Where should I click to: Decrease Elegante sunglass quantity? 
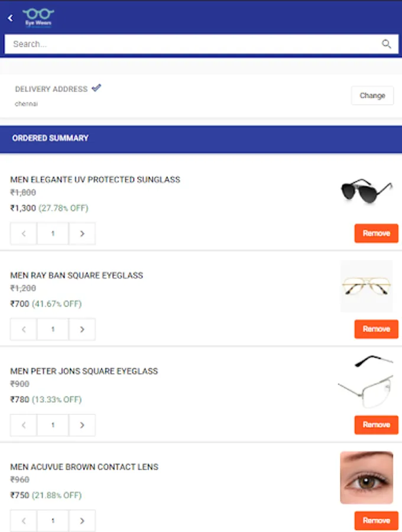tap(24, 233)
